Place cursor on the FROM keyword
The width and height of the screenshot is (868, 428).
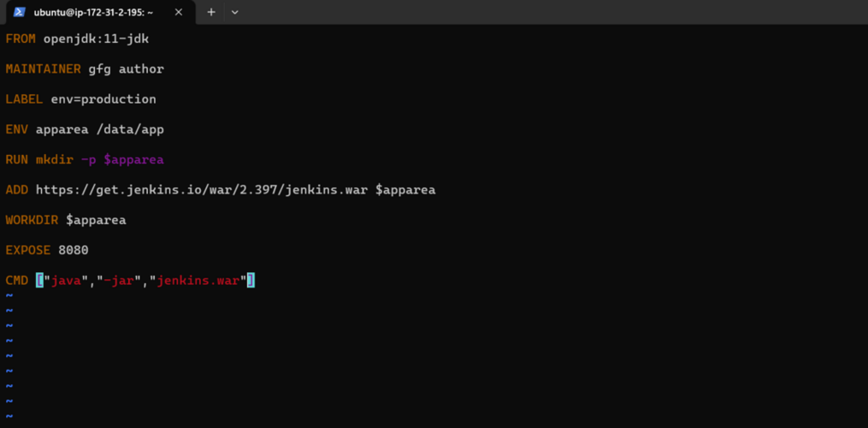click(21, 39)
